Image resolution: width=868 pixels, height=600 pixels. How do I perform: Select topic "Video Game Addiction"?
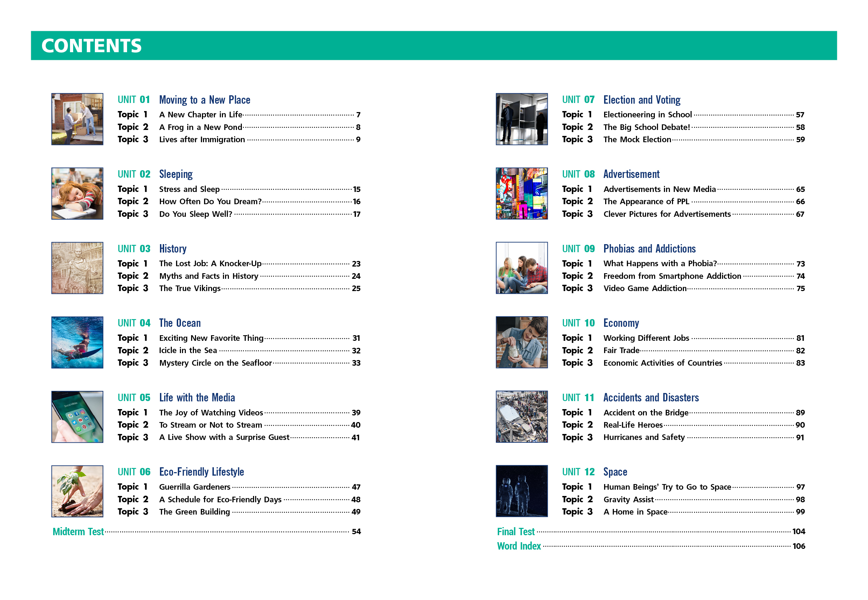click(645, 289)
